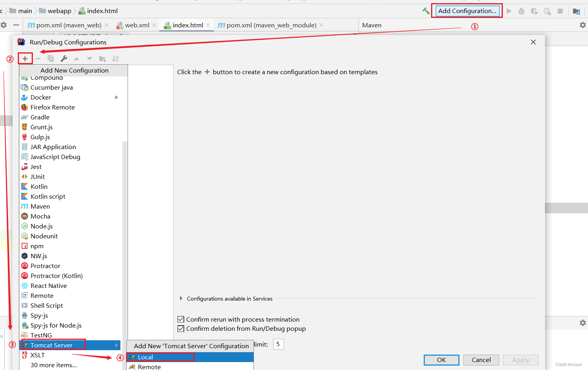Close the Run/Debug Configurations dialog

(533, 42)
